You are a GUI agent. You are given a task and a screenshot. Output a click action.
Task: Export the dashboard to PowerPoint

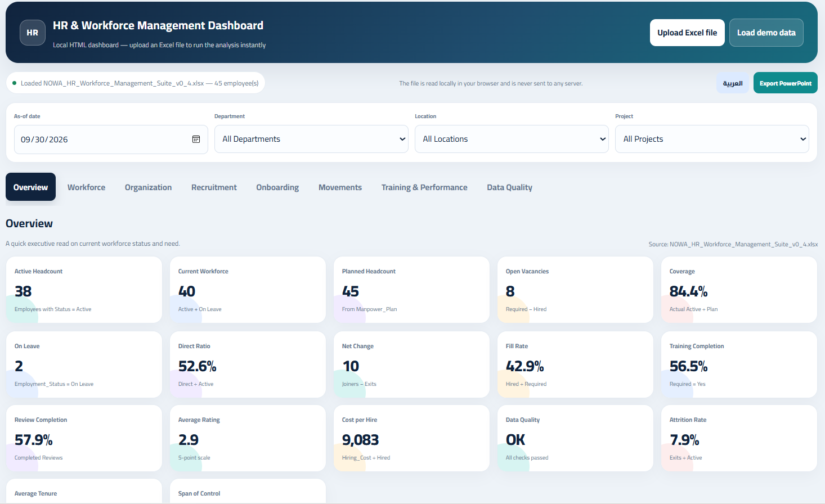pyautogui.click(x=785, y=83)
